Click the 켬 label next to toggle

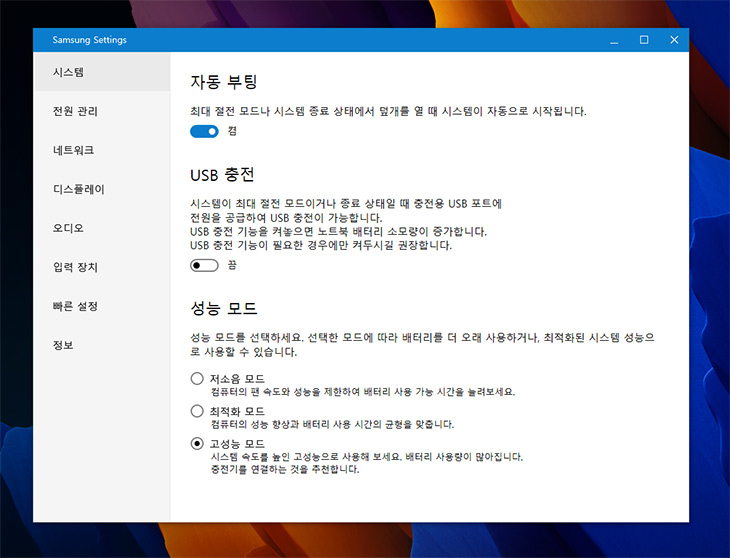[x=232, y=131]
